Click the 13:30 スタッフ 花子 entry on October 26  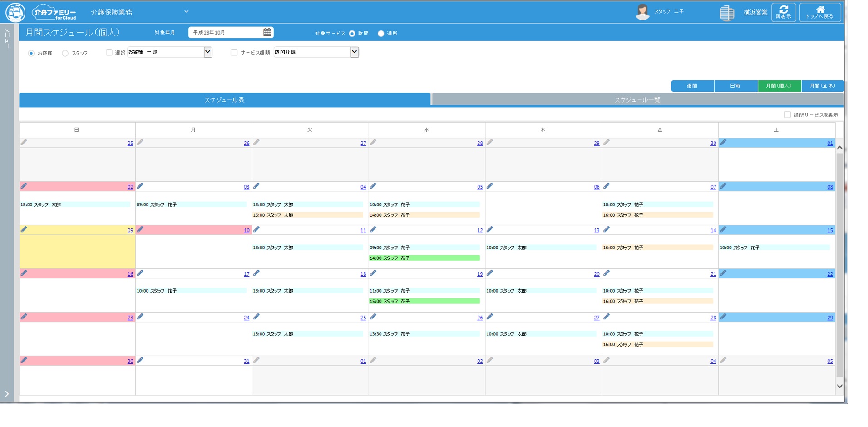[x=424, y=334]
